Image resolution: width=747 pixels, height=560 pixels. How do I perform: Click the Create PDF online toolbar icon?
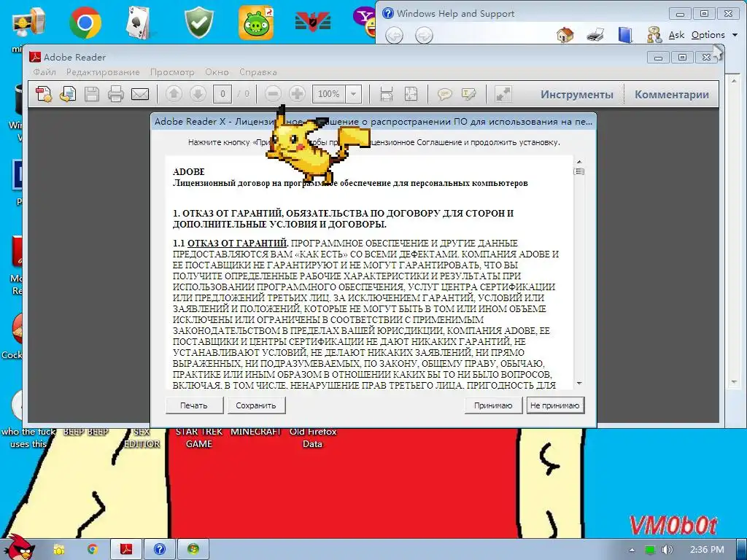click(44, 94)
